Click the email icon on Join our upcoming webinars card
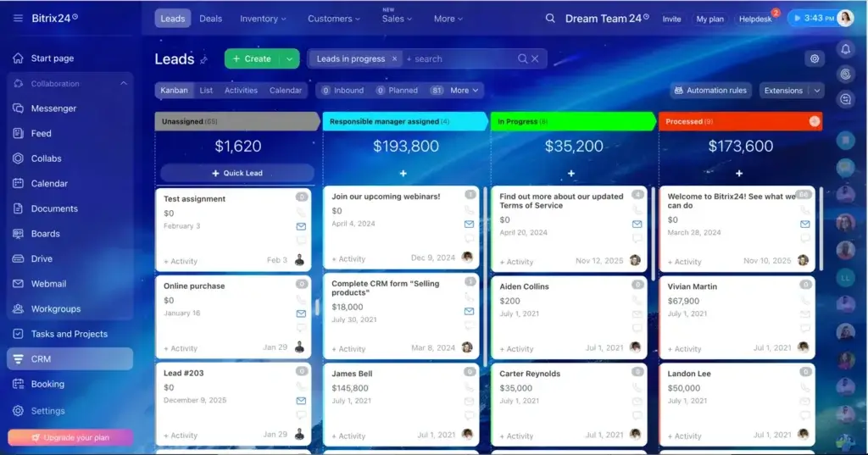 (x=469, y=225)
